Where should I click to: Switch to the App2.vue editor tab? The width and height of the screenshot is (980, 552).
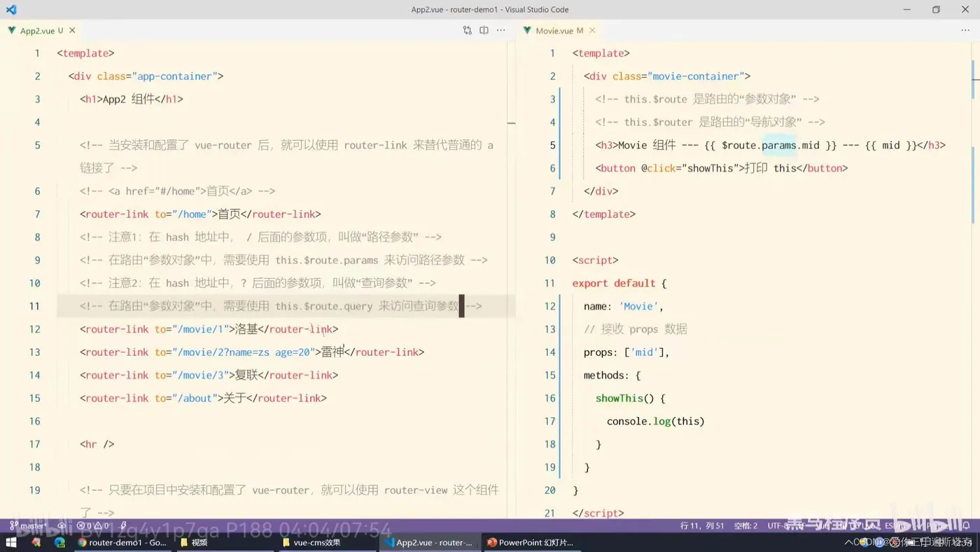pos(36,31)
